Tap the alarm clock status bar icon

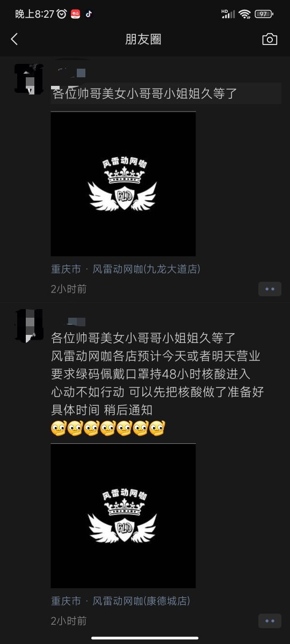(x=62, y=14)
